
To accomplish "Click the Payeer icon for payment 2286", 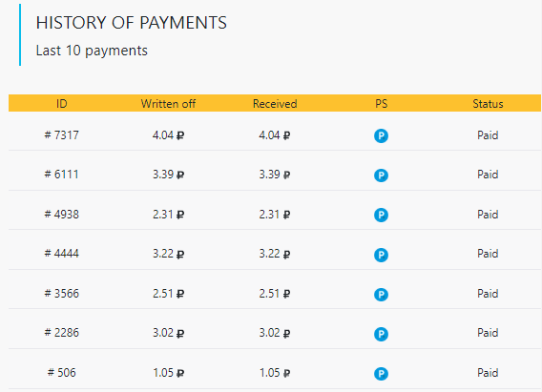I will pyautogui.click(x=381, y=334).
